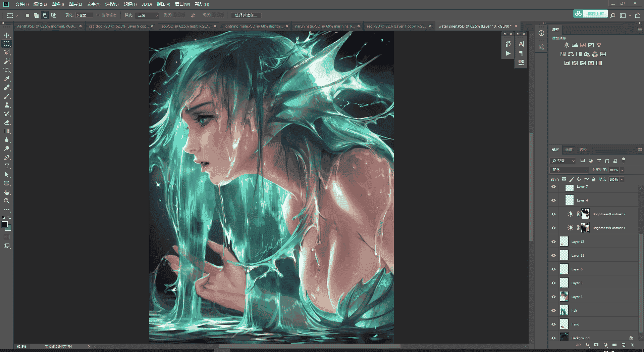
Task: Create a new group with folder icon
Action: (x=614, y=345)
